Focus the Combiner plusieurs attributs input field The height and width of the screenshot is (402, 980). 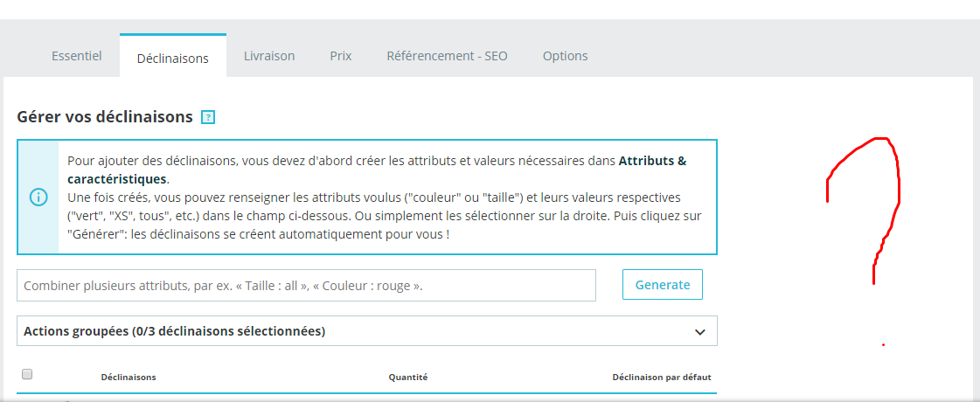point(306,286)
